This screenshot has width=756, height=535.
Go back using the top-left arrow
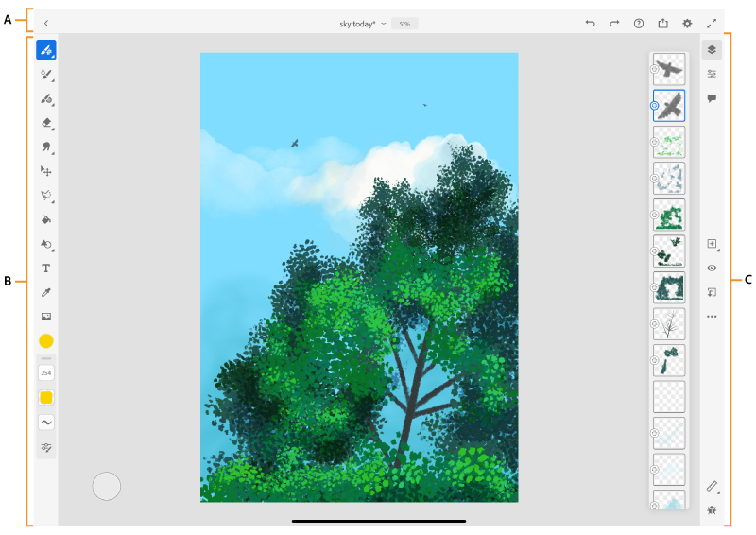tap(46, 23)
